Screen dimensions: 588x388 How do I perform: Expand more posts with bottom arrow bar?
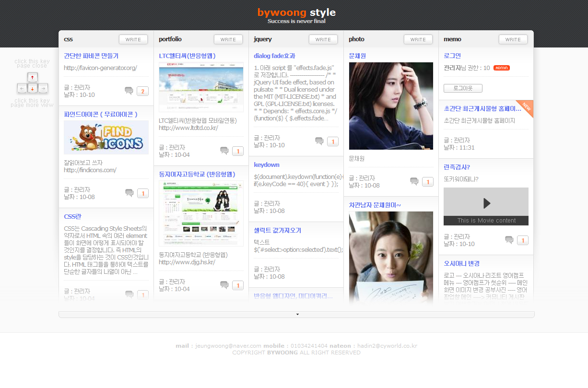(296, 315)
